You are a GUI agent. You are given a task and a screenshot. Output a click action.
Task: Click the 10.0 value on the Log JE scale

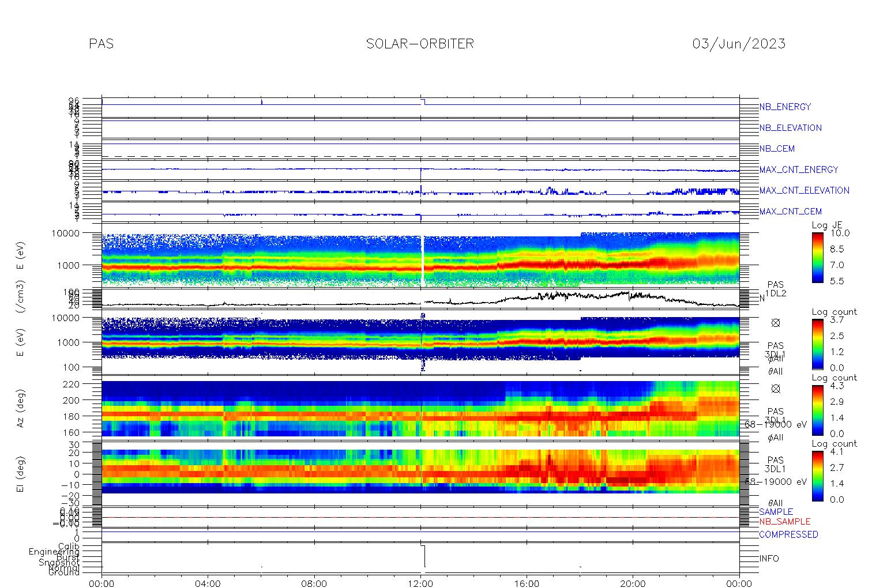click(839, 233)
